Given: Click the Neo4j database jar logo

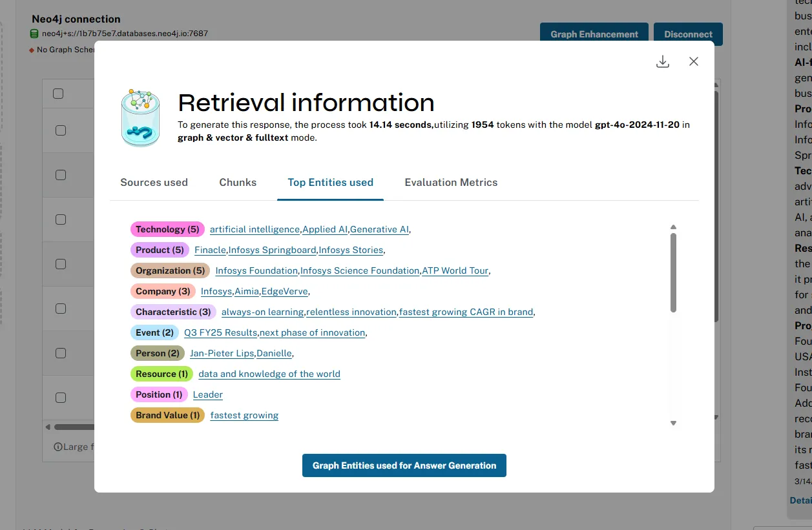Looking at the screenshot, I should point(140,117).
